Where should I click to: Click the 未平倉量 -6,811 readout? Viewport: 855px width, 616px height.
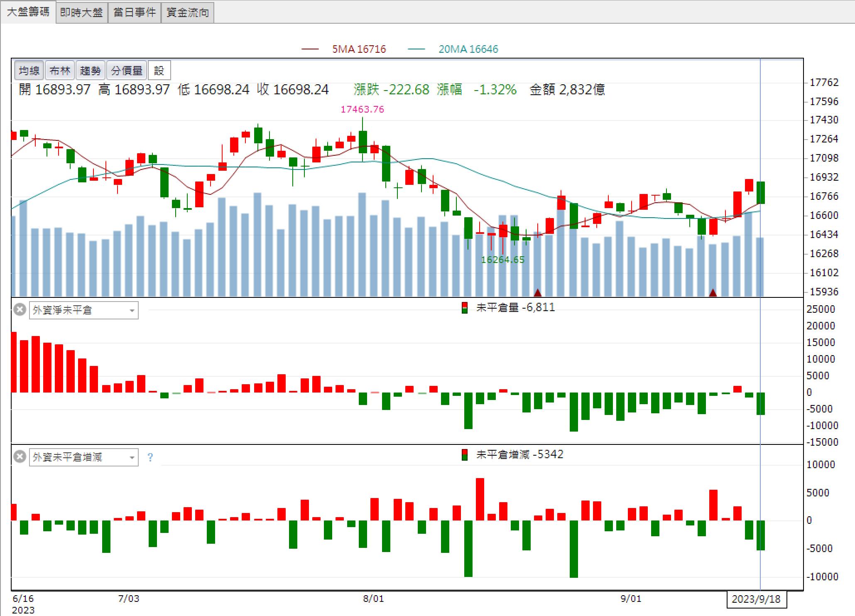[x=515, y=307]
